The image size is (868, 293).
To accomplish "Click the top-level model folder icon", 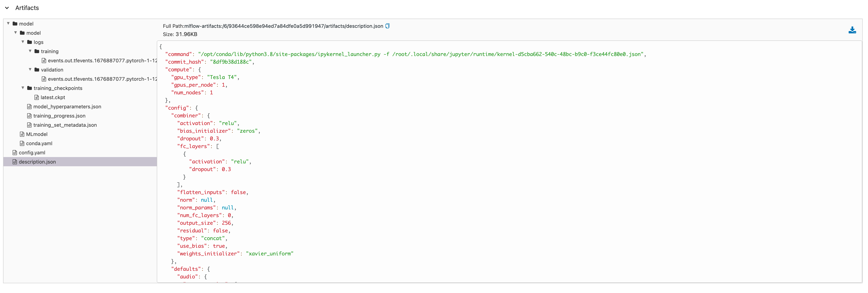I will pyautogui.click(x=15, y=24).
